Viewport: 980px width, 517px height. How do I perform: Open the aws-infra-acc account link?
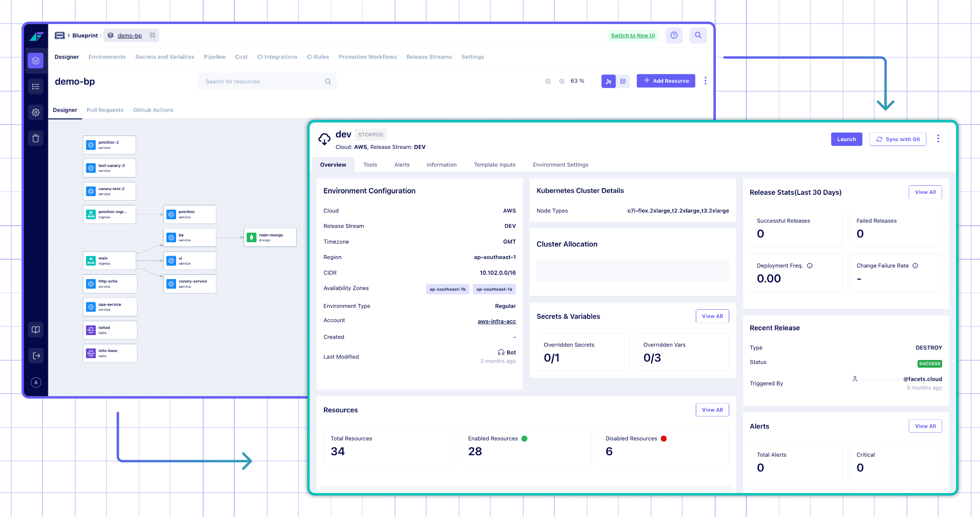click(x=496, y=321)
